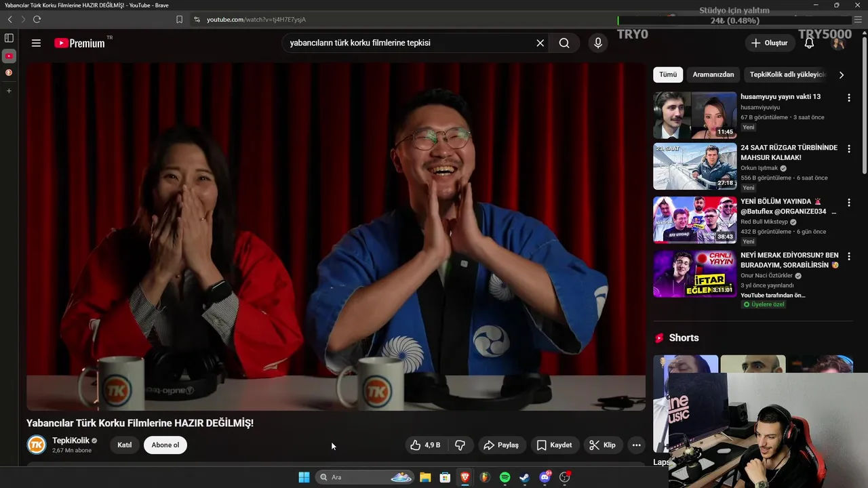Open site settings icon beside URL
The image size is (868, 488).
(x=197, y=20)
